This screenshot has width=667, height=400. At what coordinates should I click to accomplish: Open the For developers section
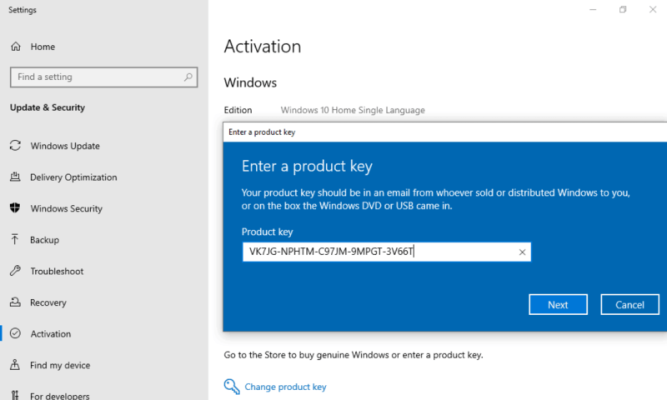click(60, 395)
